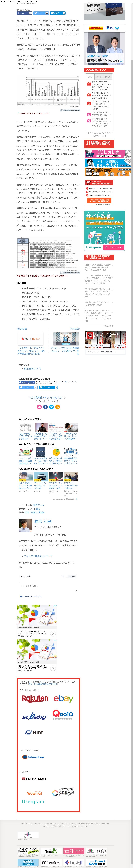This screenshot has width=133, height=868.
Task: Click the lower ツイートする button
Action: point(28,387)
